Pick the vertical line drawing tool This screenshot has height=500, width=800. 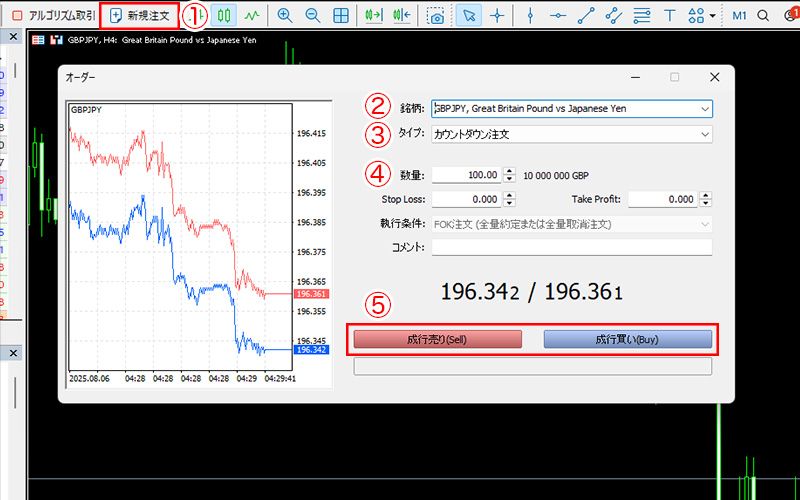click(x=530, y=16)
